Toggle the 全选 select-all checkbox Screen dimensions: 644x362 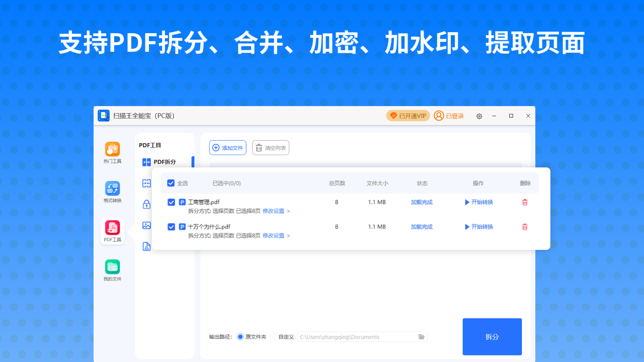(171, 183)
